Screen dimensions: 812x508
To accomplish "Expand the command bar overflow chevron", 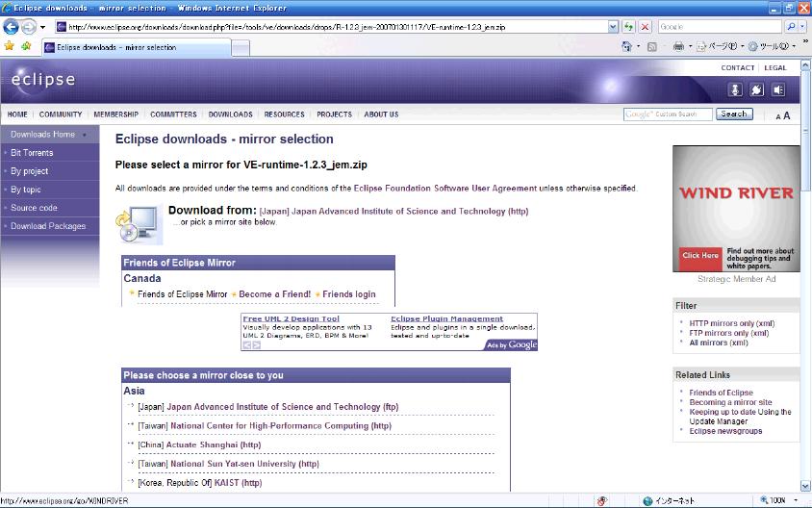I will [x=805, y=41].
